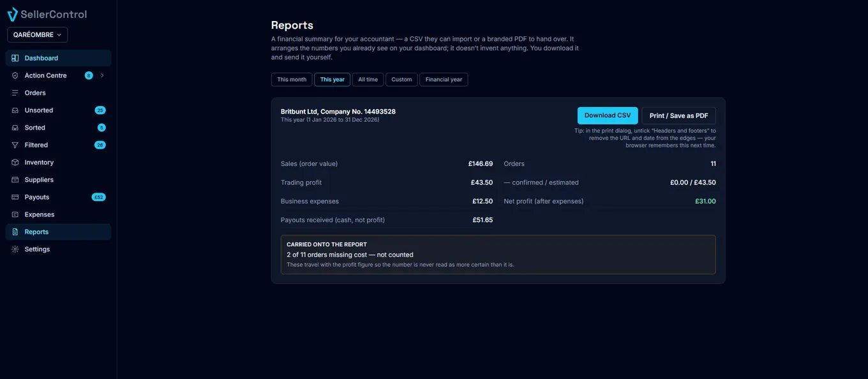Click the Action Centre shield icon
This screenshot has width=868, height=379.
click(x=15, y=75)
